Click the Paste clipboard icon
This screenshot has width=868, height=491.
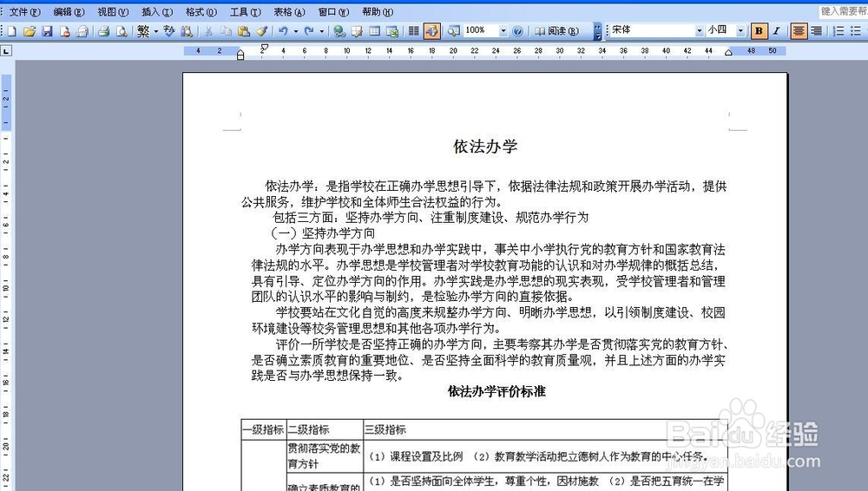pos(244,31)
